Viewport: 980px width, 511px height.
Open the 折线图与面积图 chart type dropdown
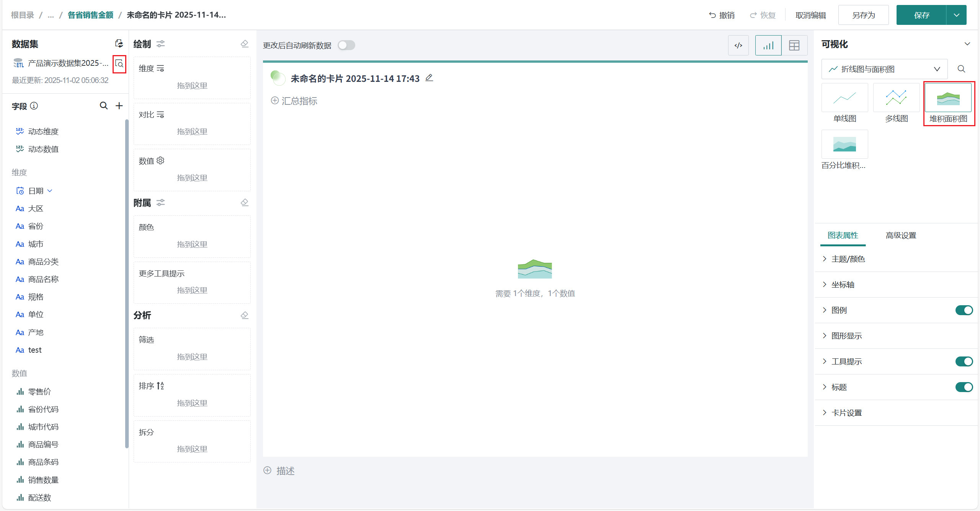884,69
